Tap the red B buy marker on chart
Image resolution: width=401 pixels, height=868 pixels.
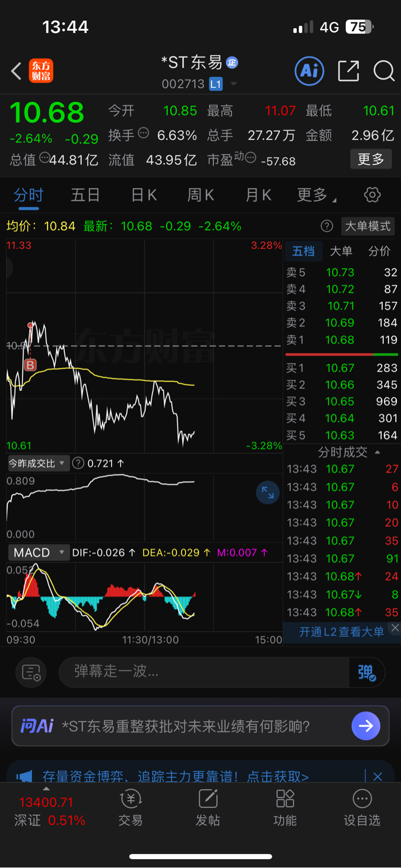pos(30,365)
